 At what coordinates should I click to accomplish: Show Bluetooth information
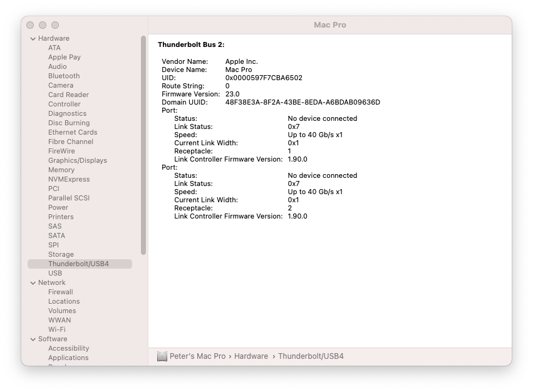pos(64,76)
